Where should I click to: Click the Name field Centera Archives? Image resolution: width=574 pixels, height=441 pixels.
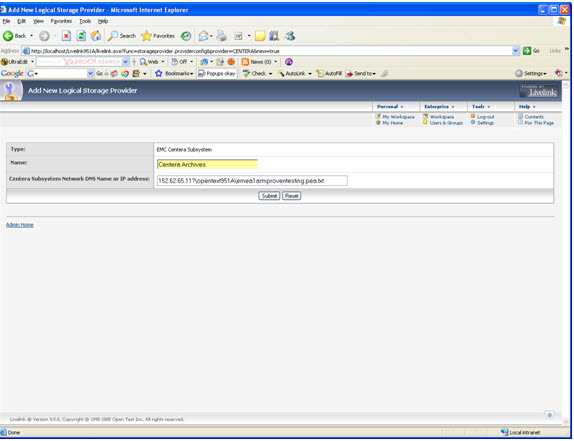(x=207, y=164)
